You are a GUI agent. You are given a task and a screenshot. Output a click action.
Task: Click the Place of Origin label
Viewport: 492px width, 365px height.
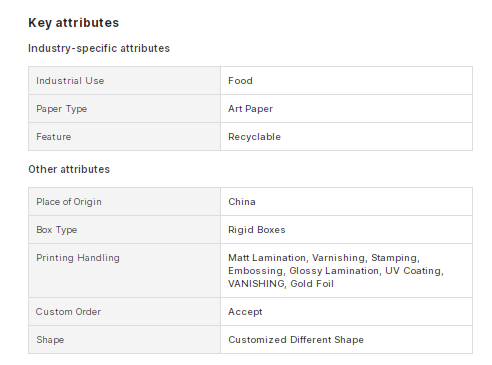point(69,202)
